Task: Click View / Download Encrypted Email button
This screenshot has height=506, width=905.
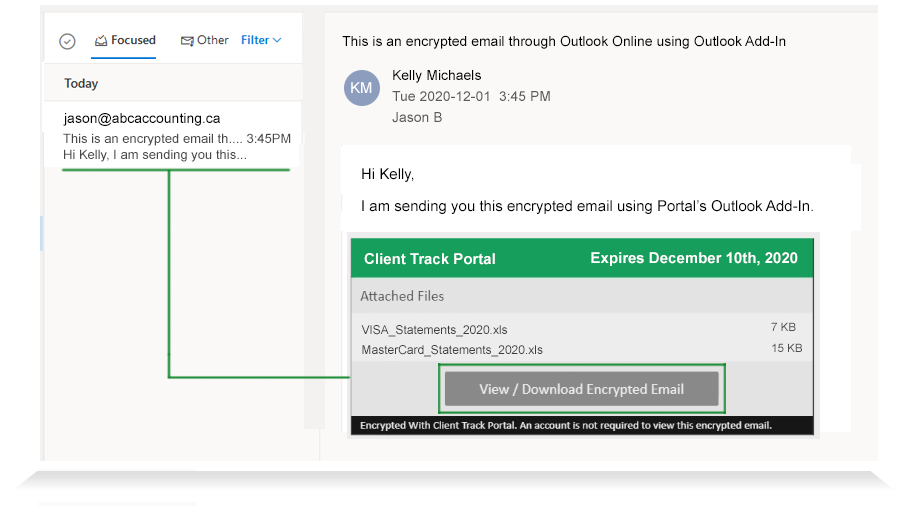Action: (582, 389)
